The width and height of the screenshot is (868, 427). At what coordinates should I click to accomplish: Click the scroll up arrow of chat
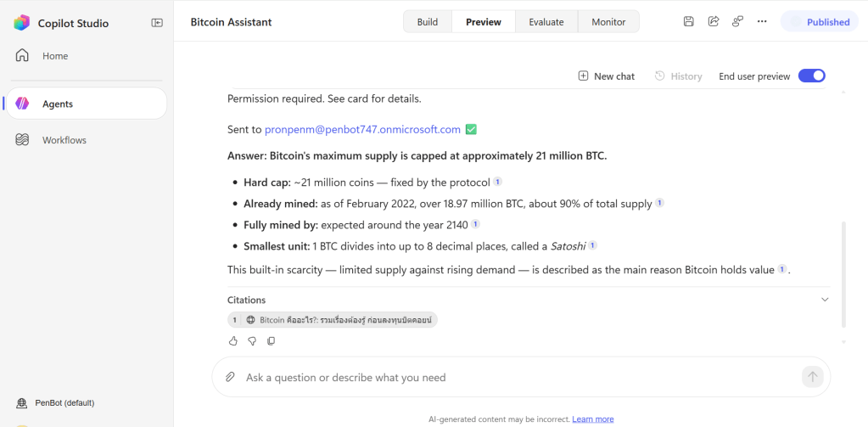click(x=843, y=92)
